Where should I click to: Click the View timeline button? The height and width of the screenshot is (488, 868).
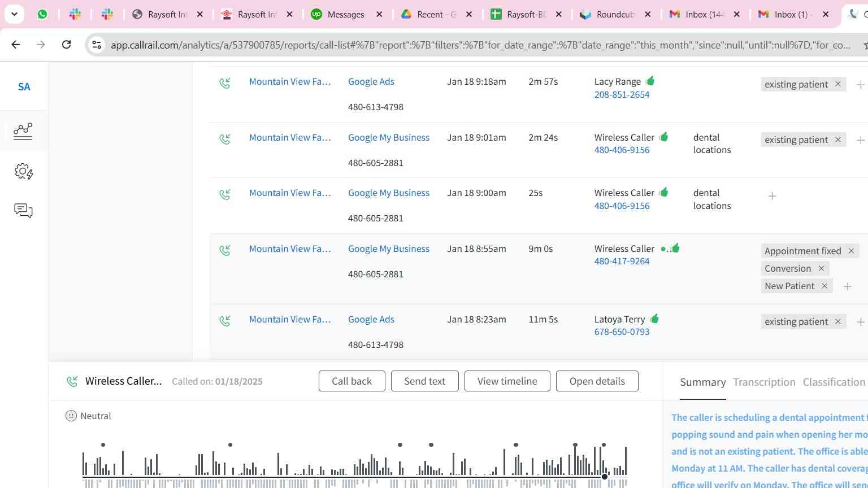[x=507, y=381]
